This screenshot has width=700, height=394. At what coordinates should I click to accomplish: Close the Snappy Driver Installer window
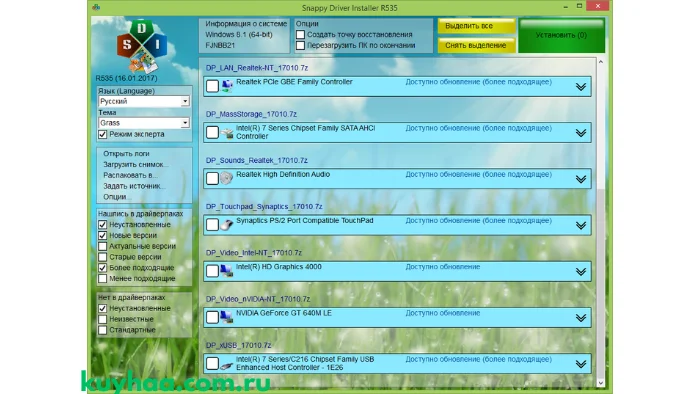[x=598, y=6]
